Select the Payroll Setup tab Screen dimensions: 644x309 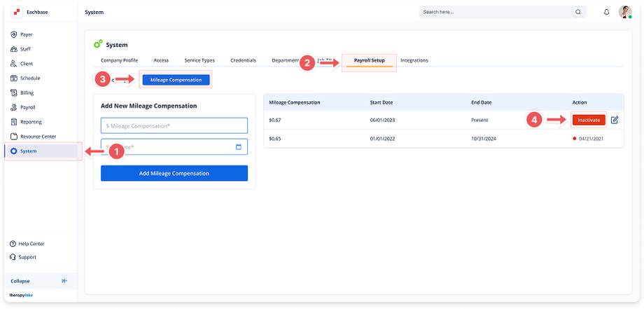tap(369, 60)
